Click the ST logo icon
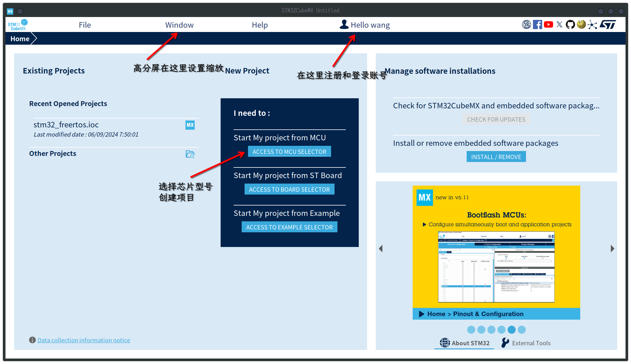The height and width of the screenshot is (364, 631). point(608,24)
